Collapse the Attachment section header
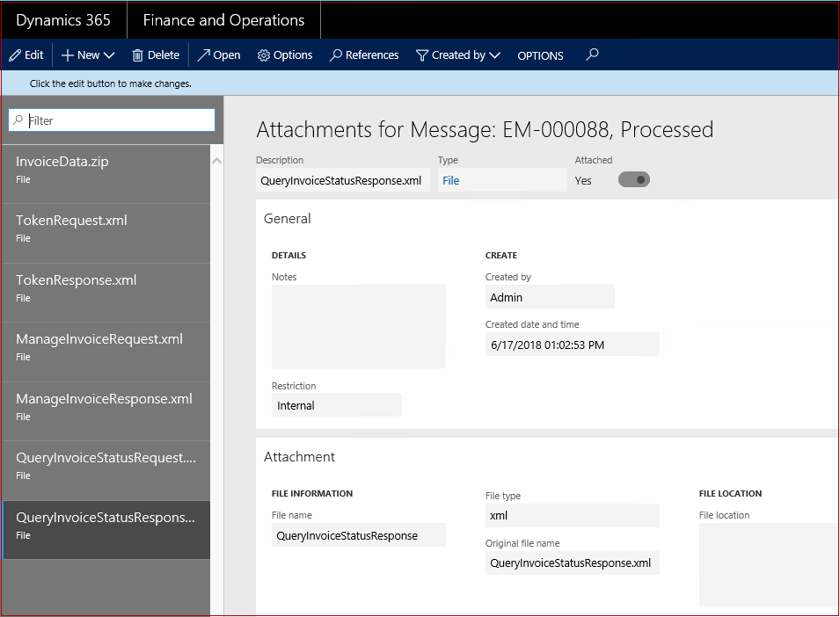 (x=299, y=456)
